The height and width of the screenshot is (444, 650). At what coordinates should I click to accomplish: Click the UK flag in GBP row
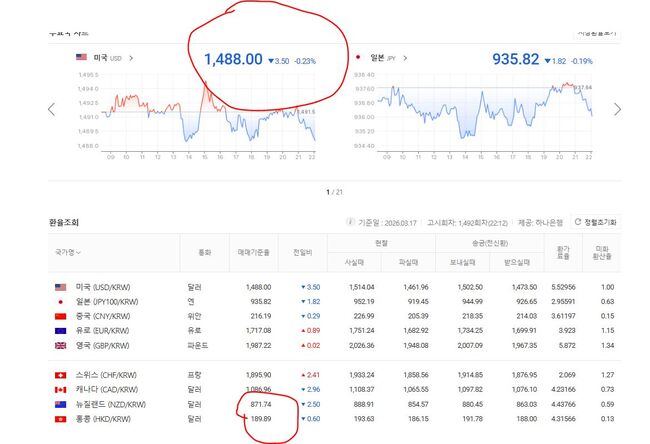(x=62, y=345)
